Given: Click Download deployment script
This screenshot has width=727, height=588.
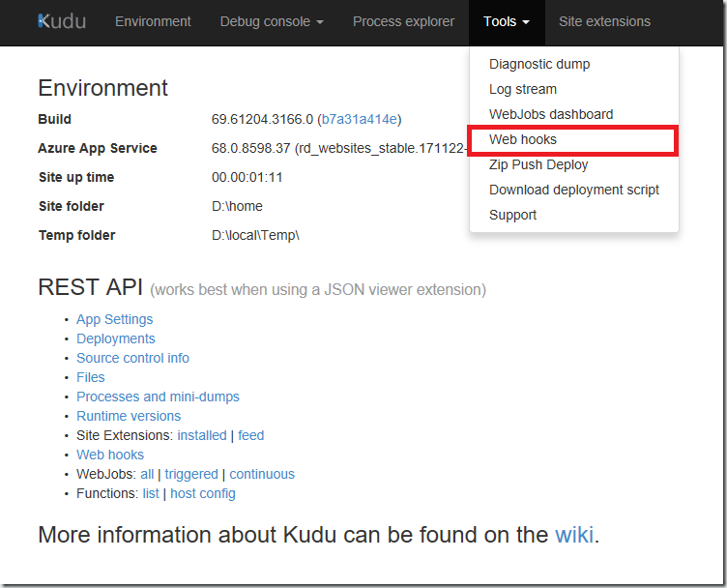Looking at the screenshot, I should pos(574,190).
